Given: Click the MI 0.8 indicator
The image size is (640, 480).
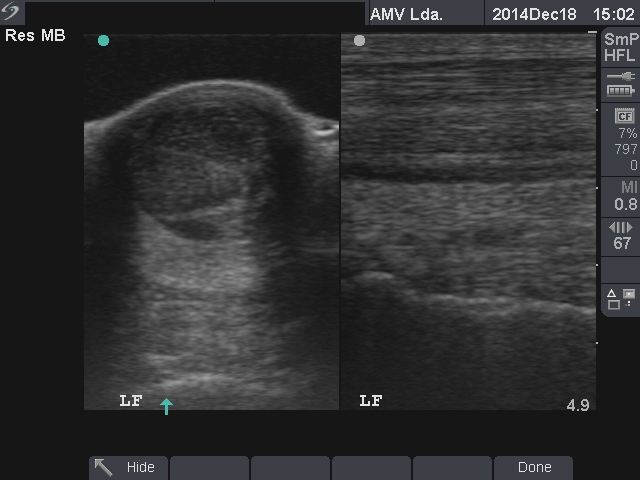Looking at the screenshot, I should 624,196.
